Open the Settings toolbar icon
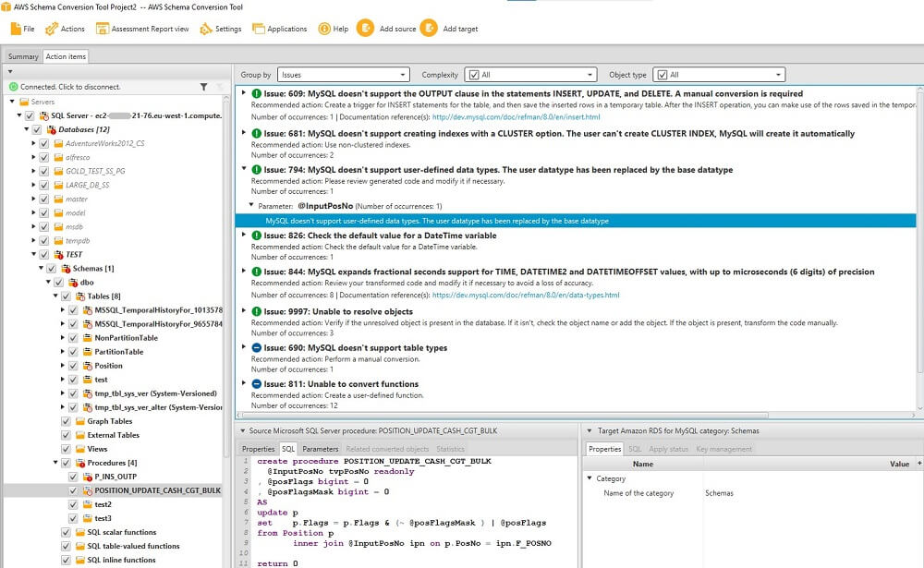The height and width of the screenshot is (568, 924). click(x=221, y=28)
